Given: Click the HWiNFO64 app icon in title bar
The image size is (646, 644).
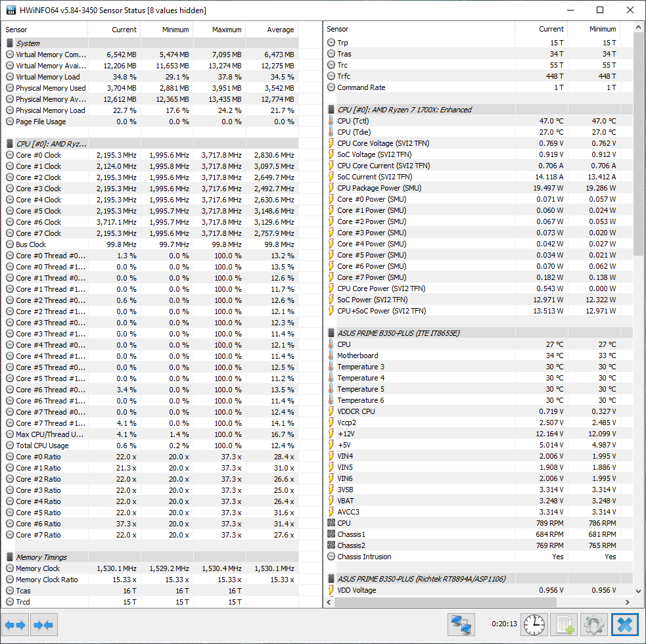Looking at the screenshot, I should pos(11,10).
